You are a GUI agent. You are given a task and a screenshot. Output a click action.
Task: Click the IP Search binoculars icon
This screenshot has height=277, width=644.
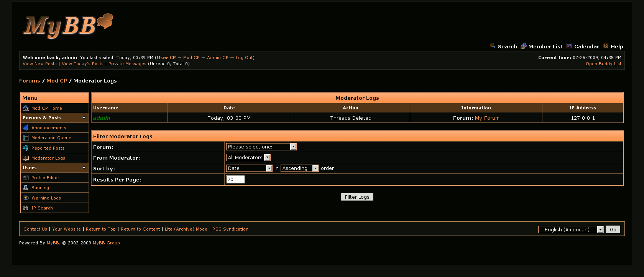[x=26, y=208]
